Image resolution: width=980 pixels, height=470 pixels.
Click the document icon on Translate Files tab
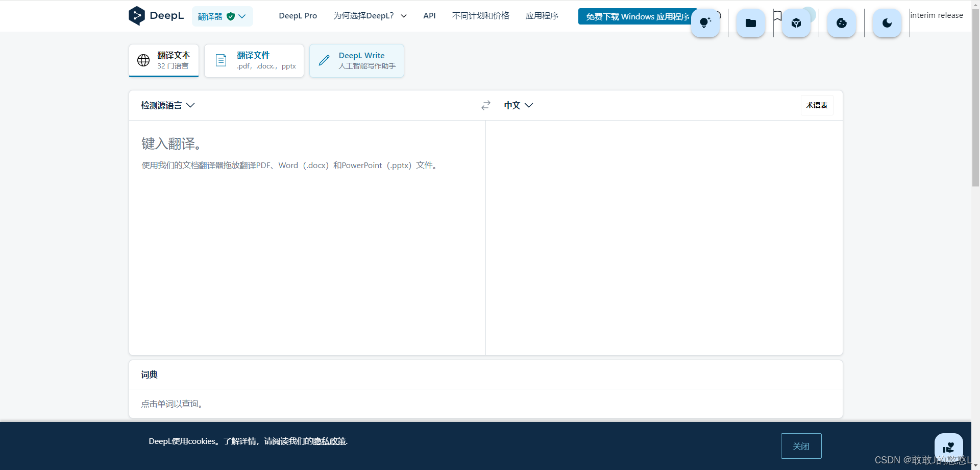tap(221, 60)
